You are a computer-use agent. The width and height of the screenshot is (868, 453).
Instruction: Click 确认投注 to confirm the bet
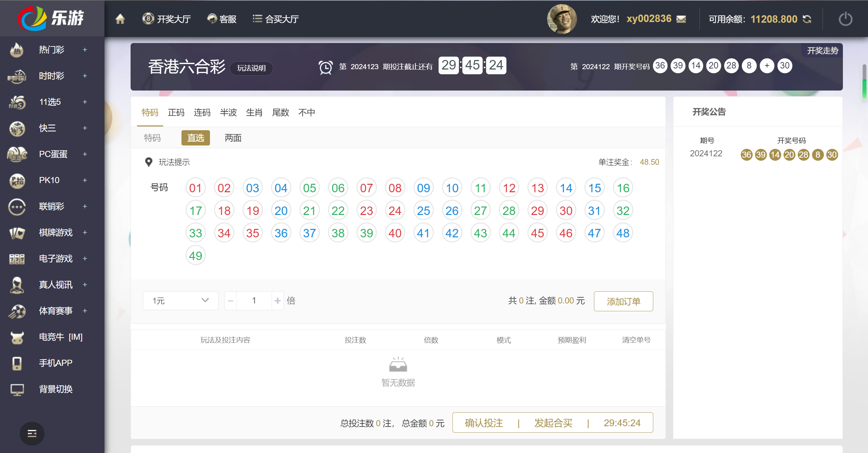[x=484, y=423]
